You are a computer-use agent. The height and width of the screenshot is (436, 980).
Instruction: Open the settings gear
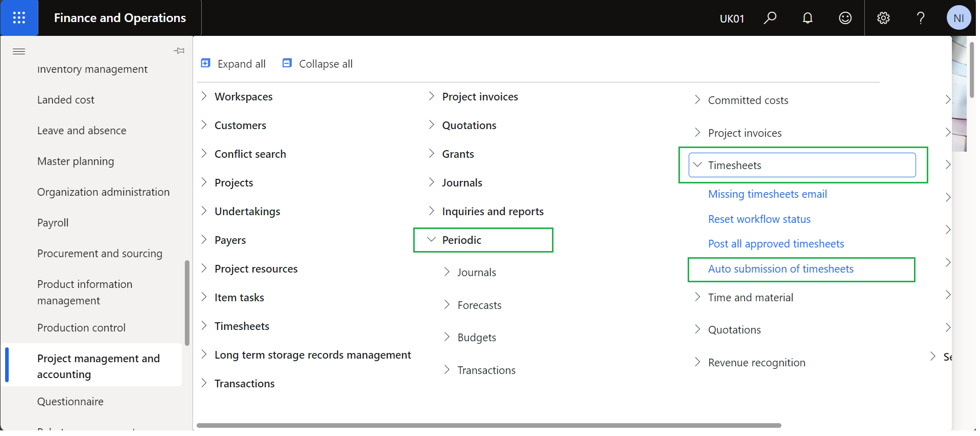(883, 18)
